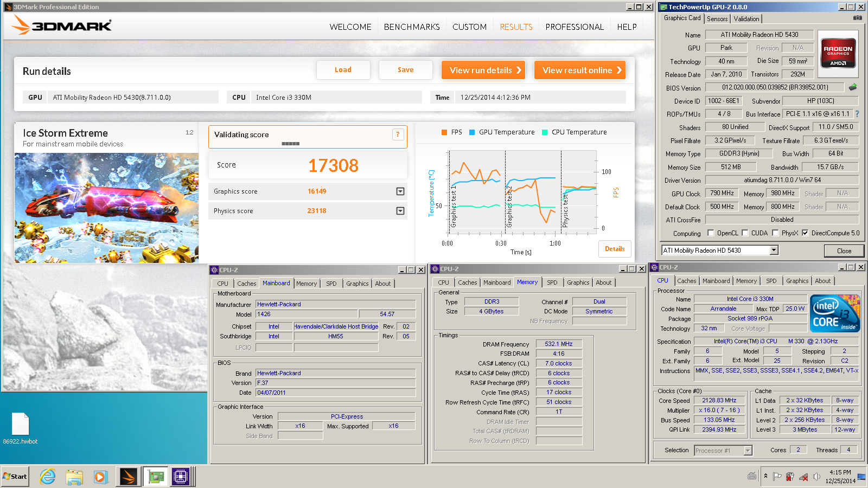Click the Action Center flag tray icon
868x488 pixels.
777,477
